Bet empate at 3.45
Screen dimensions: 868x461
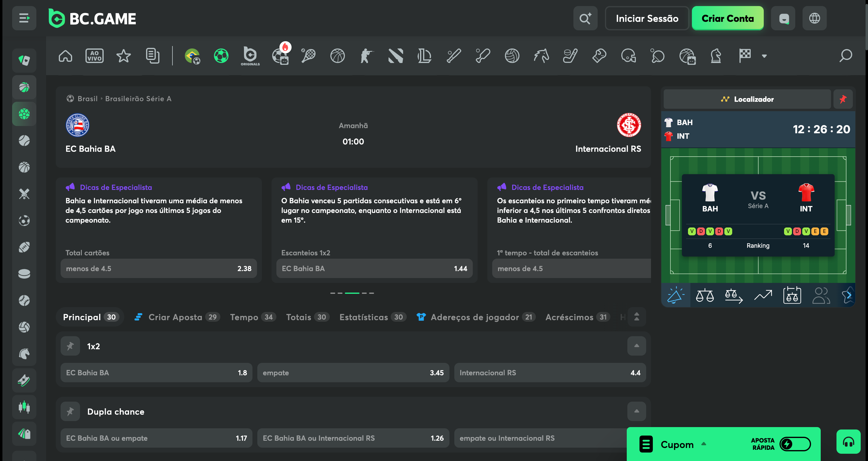click(353, 373)
